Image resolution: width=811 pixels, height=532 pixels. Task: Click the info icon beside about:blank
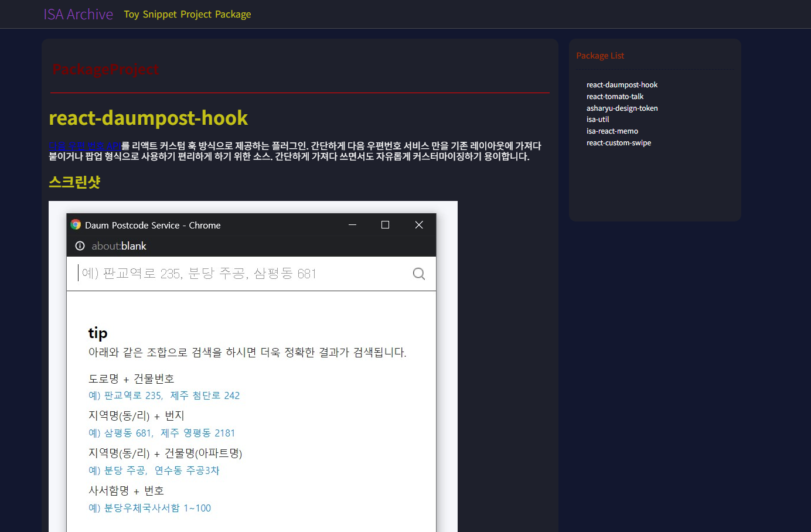tap(80, 246)
